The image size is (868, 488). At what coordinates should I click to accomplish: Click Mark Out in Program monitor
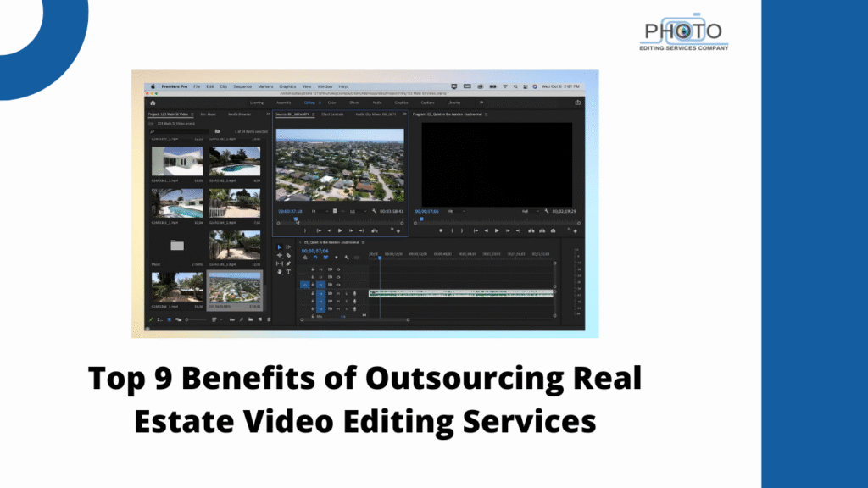[462, 230]
